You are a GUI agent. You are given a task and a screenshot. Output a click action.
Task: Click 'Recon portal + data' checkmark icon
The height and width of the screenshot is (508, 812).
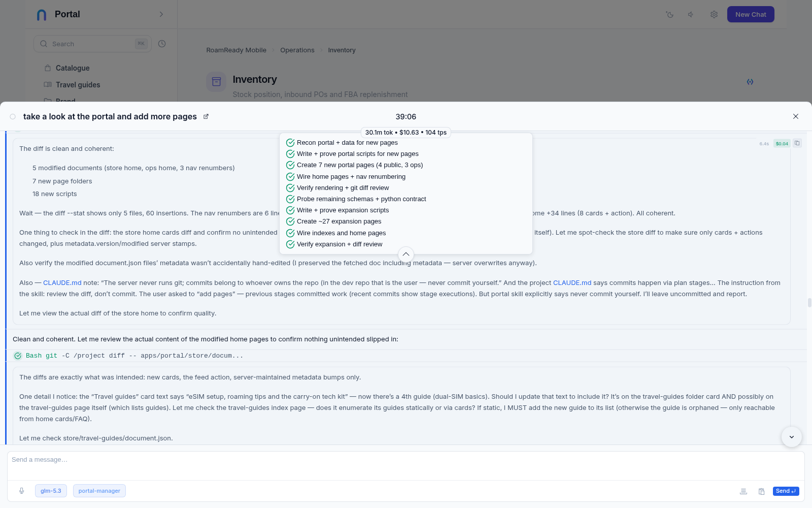[x=290, y=143]
